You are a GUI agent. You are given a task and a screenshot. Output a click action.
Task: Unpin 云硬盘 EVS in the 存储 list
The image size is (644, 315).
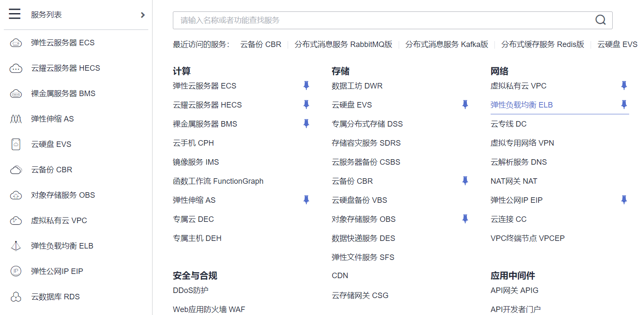[x=465, y=105]
